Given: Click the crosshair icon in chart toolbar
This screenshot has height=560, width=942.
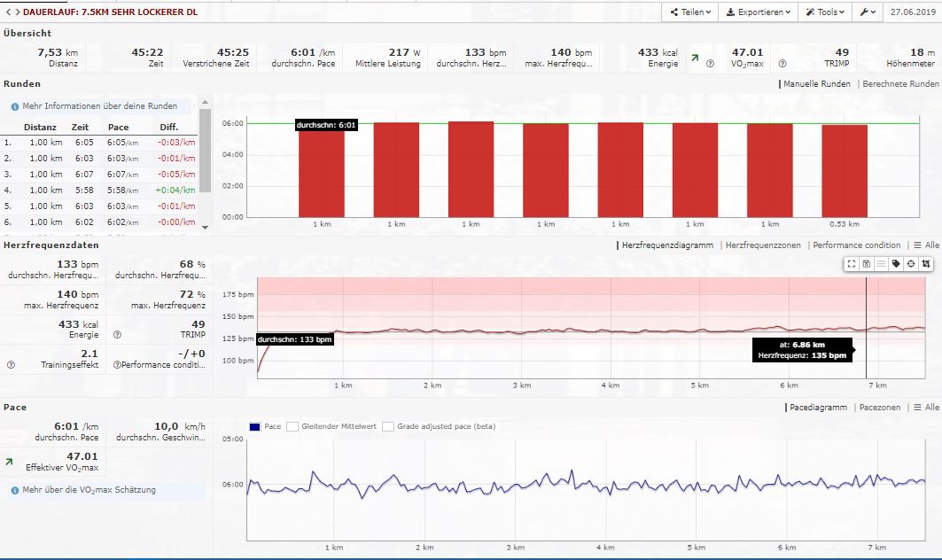Looking at the screenshot, I should 911,263.
